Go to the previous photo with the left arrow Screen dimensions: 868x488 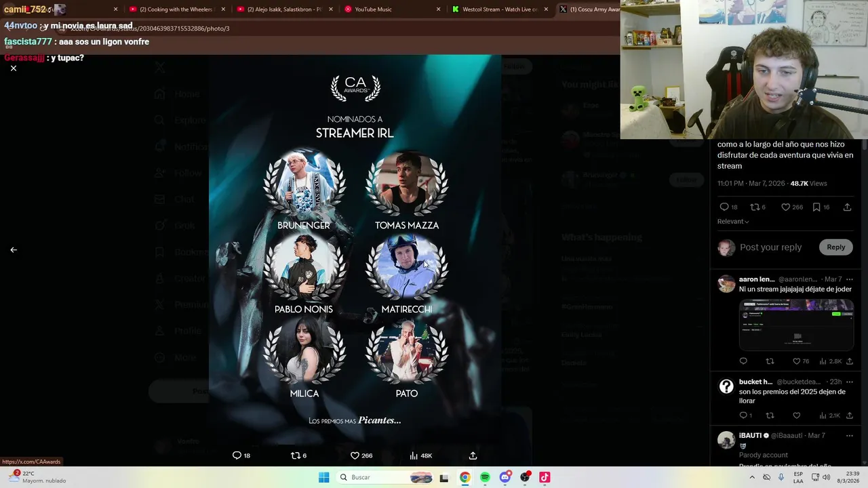pos(13,249)
